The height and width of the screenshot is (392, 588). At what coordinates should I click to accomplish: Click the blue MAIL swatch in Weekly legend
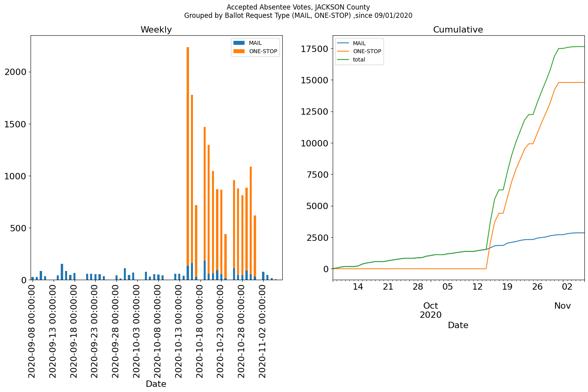[x=239, y=43]
